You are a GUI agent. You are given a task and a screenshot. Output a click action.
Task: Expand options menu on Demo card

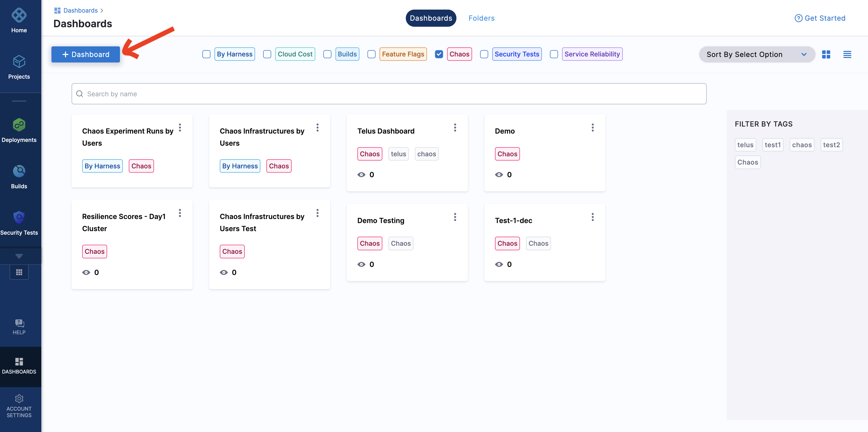pyautogui.click(x=593, y=127)
